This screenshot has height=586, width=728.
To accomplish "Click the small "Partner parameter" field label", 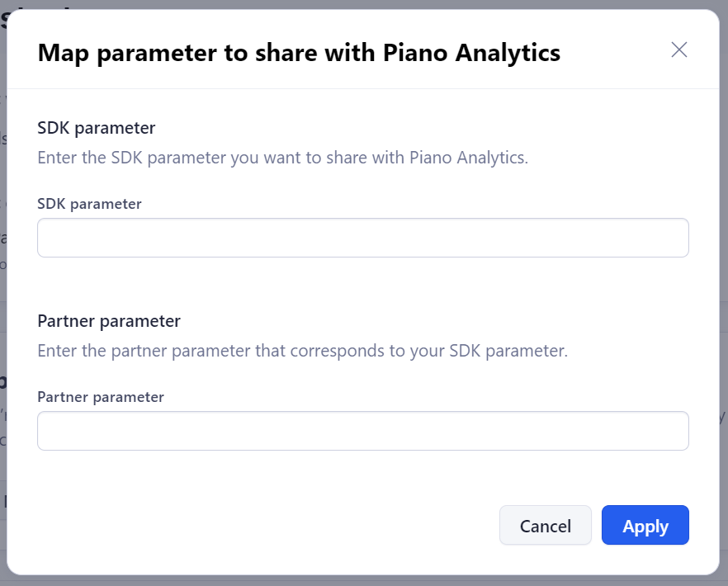I will (101, 397).
